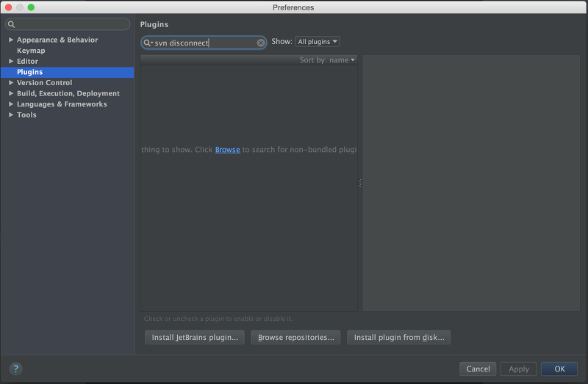Select the Plugins settings item

pos(68,72)
